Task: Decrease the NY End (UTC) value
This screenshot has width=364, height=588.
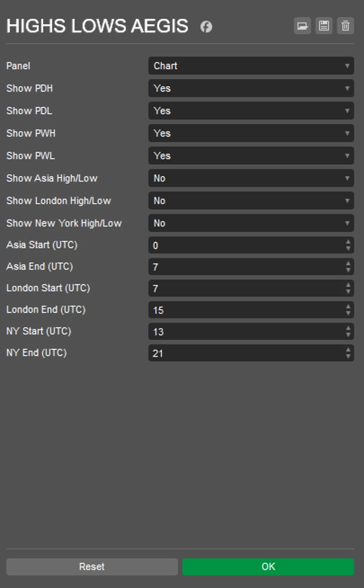Action: click(x=347, y=356)
